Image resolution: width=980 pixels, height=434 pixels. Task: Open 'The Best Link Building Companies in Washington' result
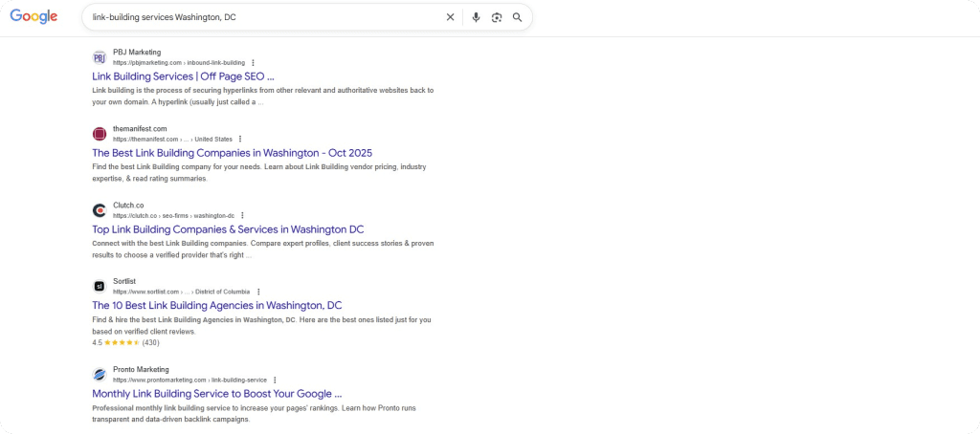232,153
